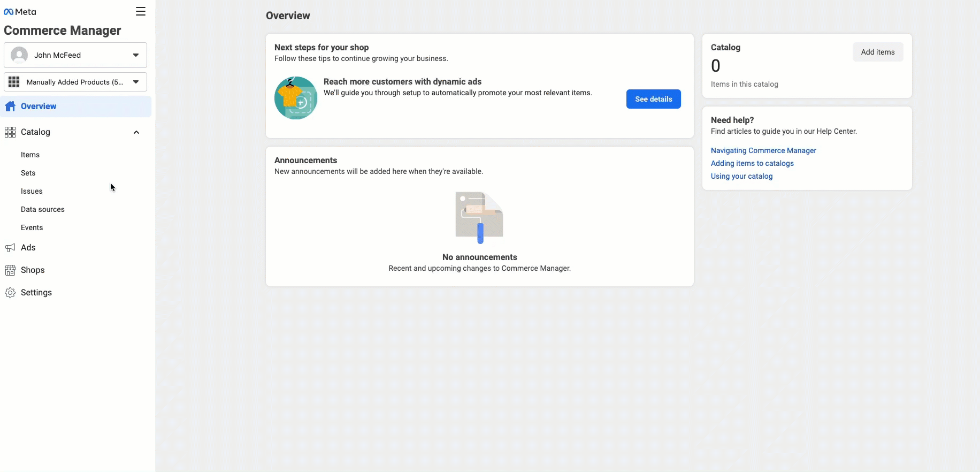Click the Meta logo
The height and width of the screenshot is (472, 980).
tap(20, 12)
